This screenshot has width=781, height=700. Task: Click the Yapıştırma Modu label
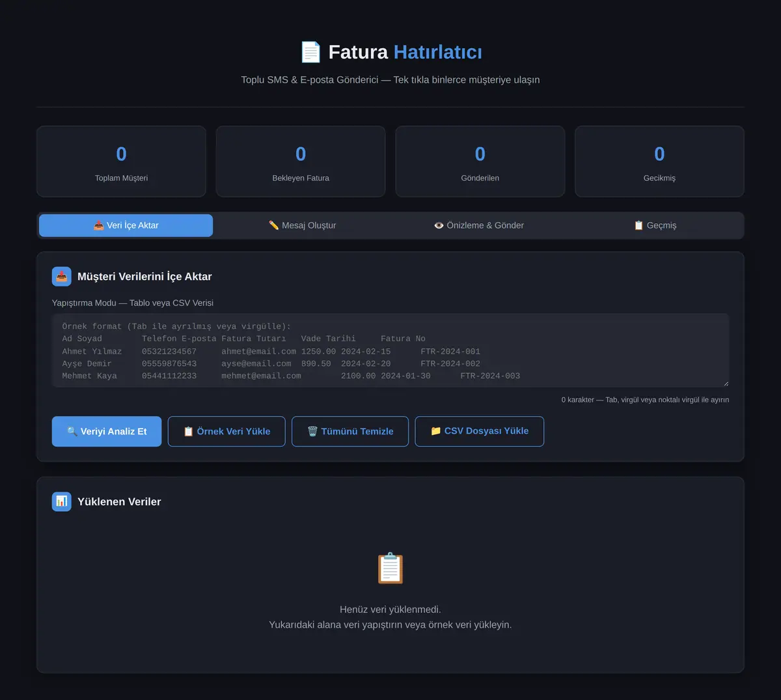pyautogui.click(x=133, y=303)
